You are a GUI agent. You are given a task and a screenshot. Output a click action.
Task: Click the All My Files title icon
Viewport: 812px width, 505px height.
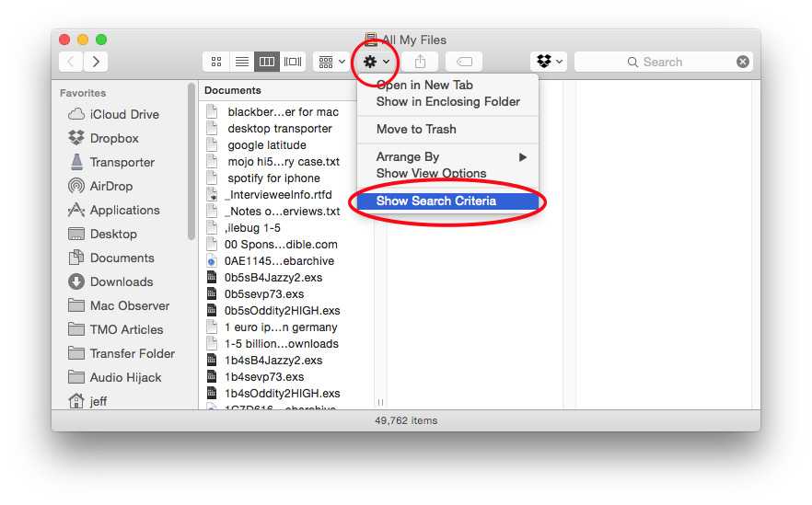click(371, 40)
